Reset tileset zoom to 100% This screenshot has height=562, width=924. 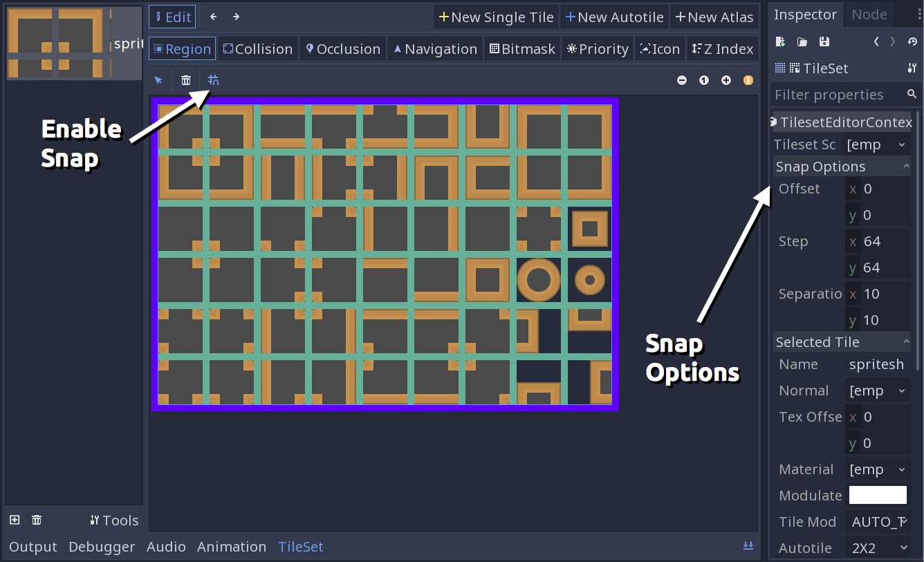click(704, 80)
